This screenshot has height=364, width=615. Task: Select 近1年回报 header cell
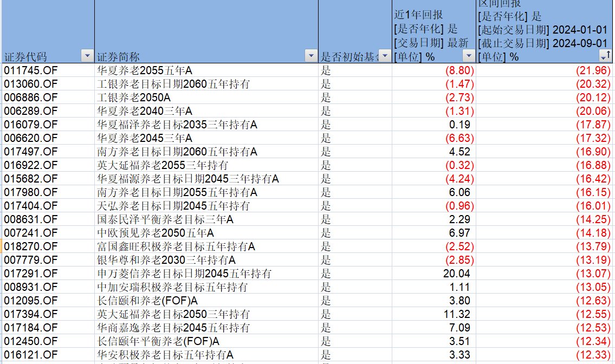coord(434,31)
